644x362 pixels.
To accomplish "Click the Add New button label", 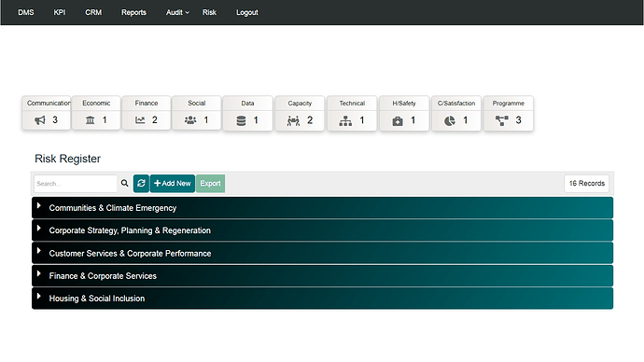I will click(x=176, y=183).
